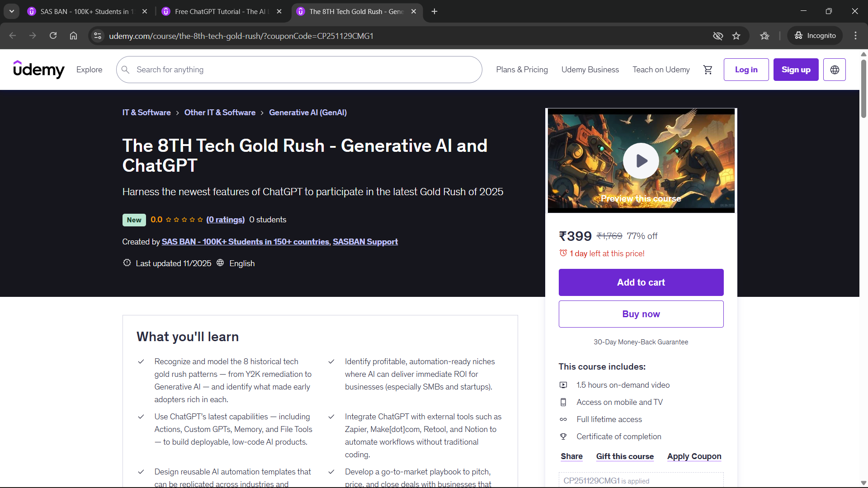This screenshot has height=488, width=868.
Task: Open a new browser tab
Action: pos(434,11)
